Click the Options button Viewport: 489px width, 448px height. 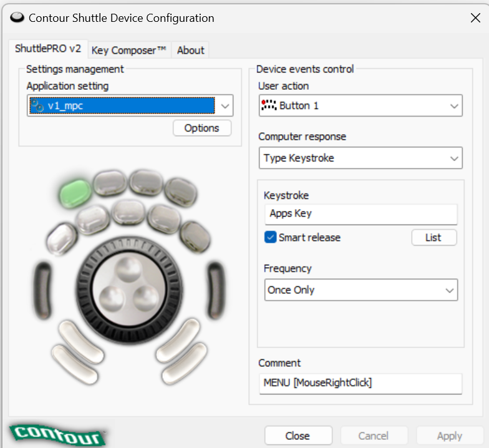[x=202, y=128]
